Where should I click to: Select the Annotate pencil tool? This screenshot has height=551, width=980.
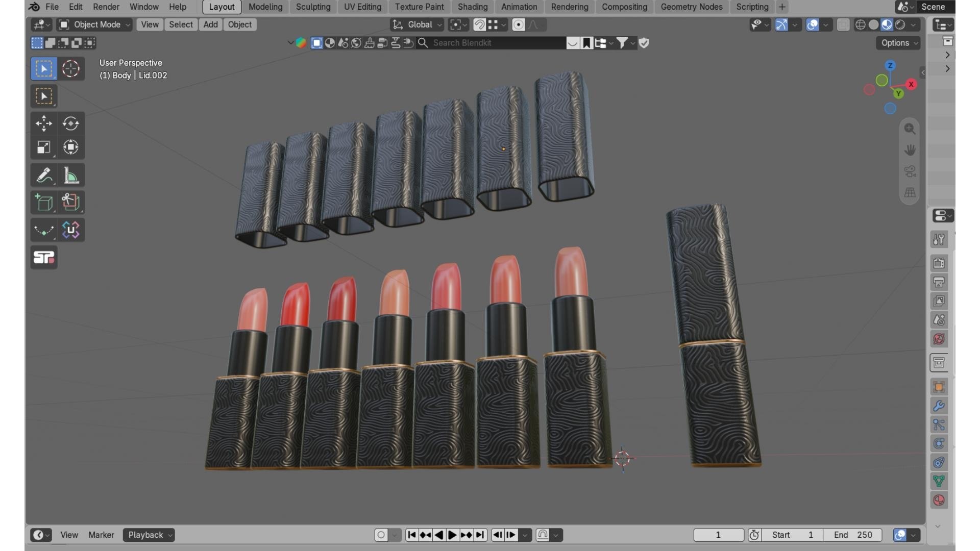44,176
